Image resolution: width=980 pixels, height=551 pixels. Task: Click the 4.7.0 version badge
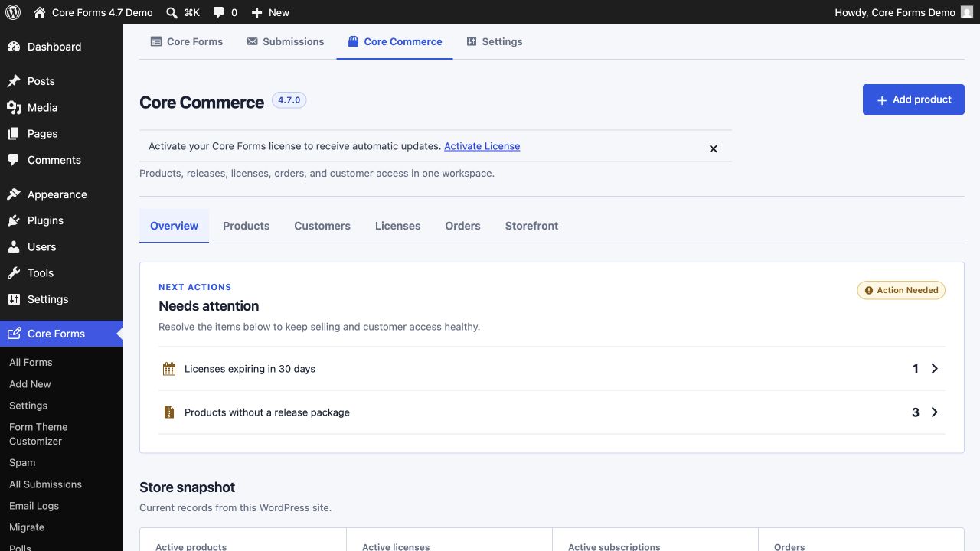click(x=289, y=100)
